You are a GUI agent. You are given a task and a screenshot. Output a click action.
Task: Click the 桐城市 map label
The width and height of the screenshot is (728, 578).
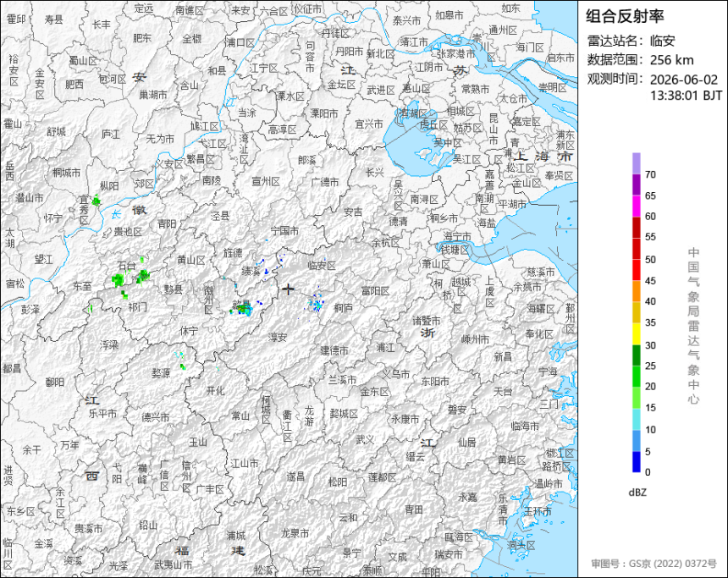coord(66,173)
